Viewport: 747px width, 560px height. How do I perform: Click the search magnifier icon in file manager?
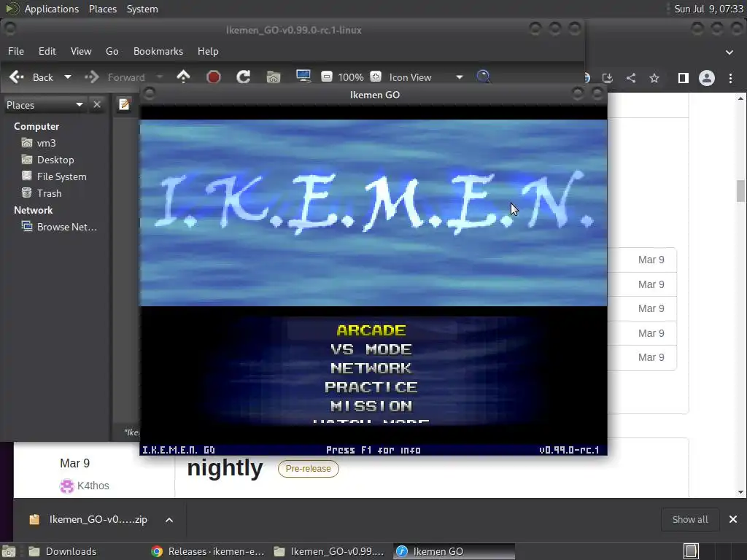(x=483, y=77)
